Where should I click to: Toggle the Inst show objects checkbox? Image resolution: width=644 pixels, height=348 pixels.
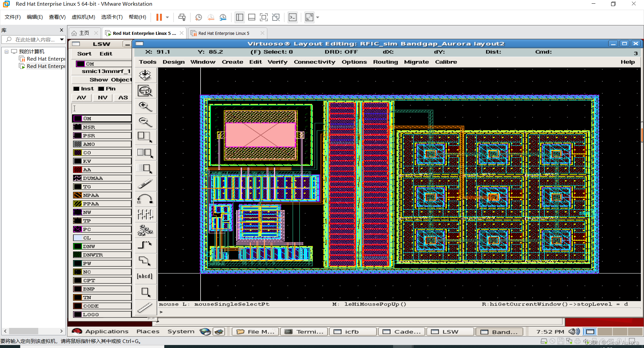[76, 89]
